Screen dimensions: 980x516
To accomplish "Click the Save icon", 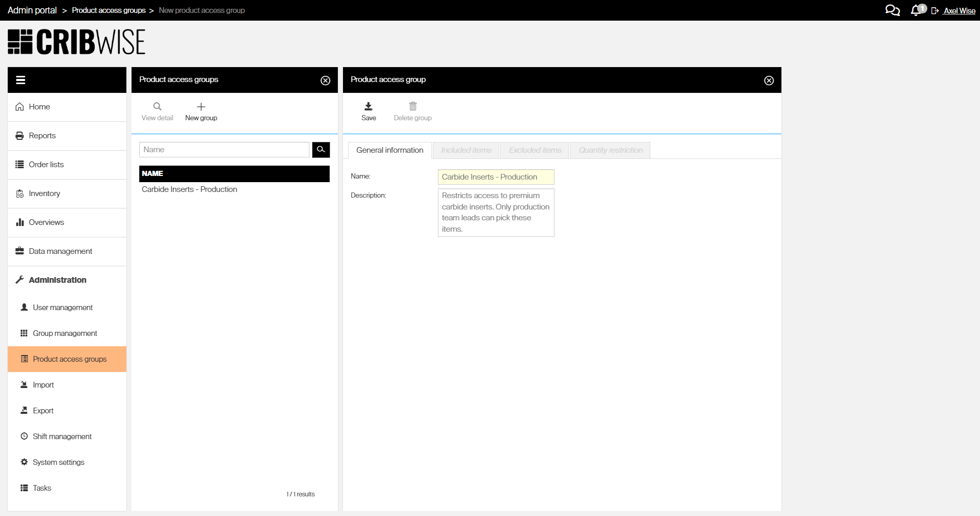I will coord(368,107).
